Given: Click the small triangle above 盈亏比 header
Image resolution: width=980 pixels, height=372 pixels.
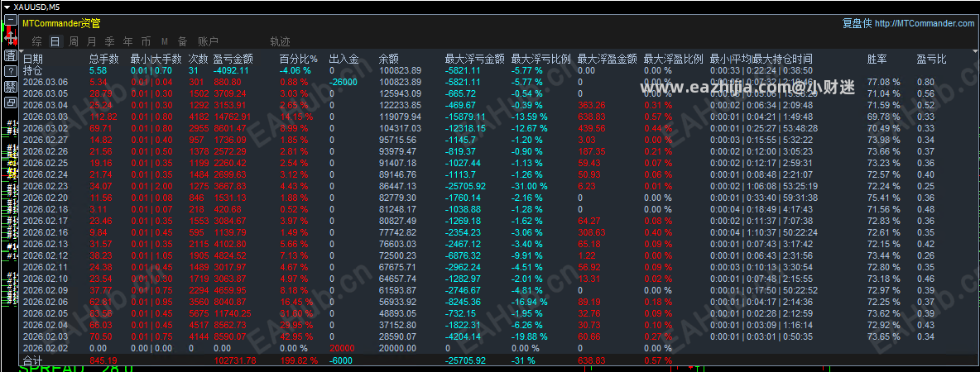Looking at the screenshot, I should 975,50.
